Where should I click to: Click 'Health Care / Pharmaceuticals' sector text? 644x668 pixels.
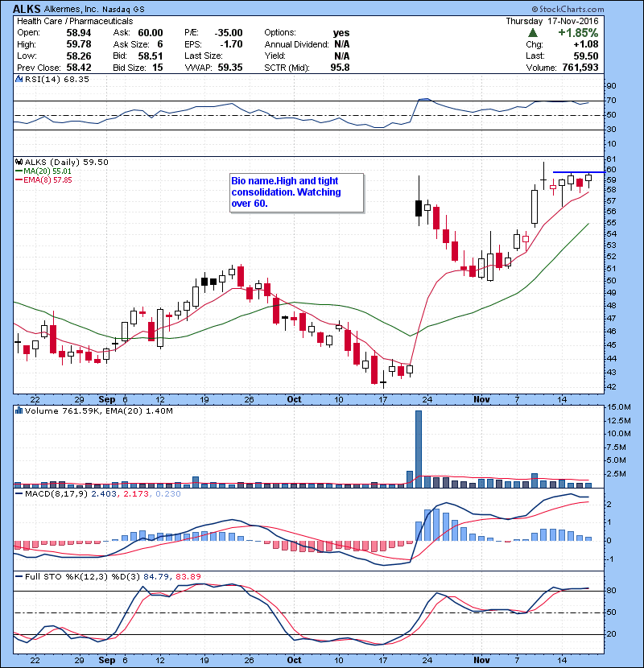[75, 21]
